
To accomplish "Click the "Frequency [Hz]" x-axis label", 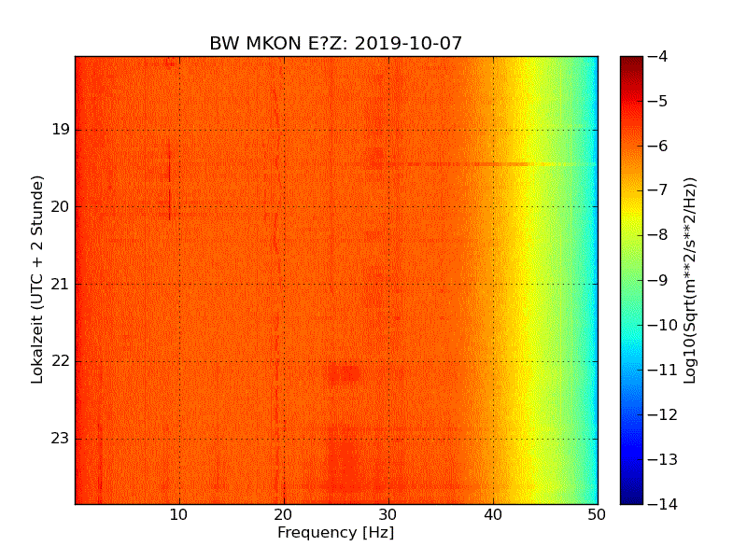I will click(x=336, y=532).
